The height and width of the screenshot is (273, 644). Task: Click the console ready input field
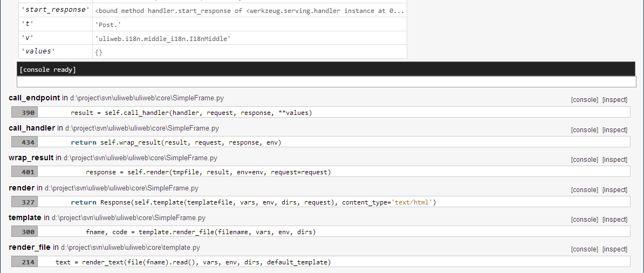[326, 82]
